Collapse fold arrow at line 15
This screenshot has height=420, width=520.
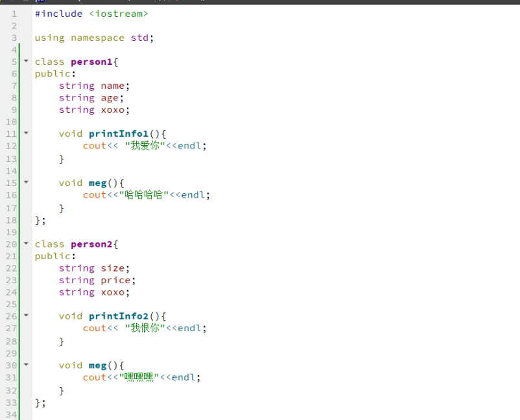point(26,182)
